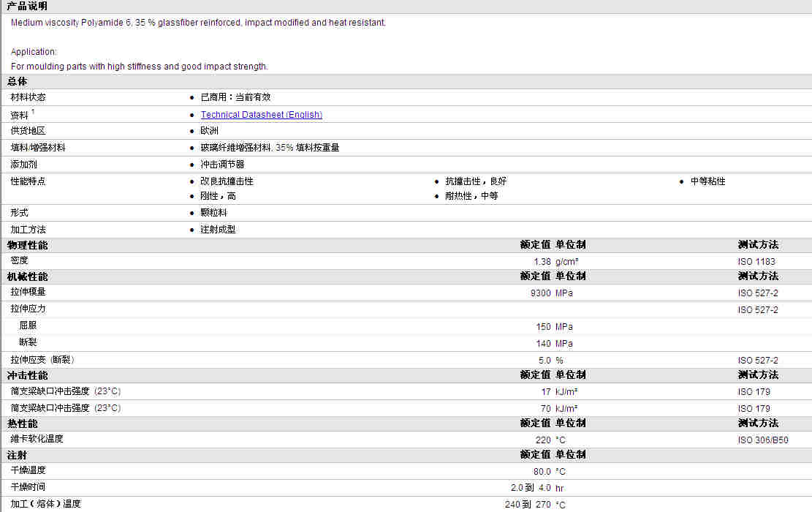The image size is (812, 512).
Task: Select the yield stress value 150
Action: pos(543,327)
